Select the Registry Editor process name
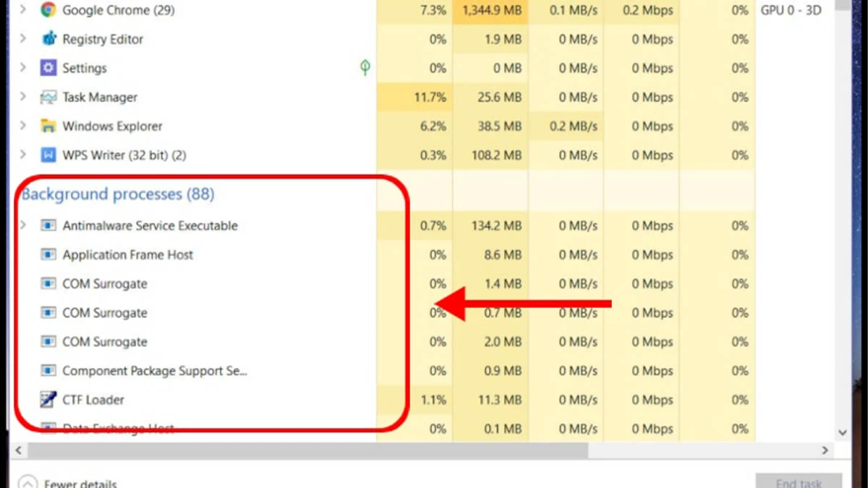Image resolution: width=868 pixels, height=488 pixels. [103, 39]
